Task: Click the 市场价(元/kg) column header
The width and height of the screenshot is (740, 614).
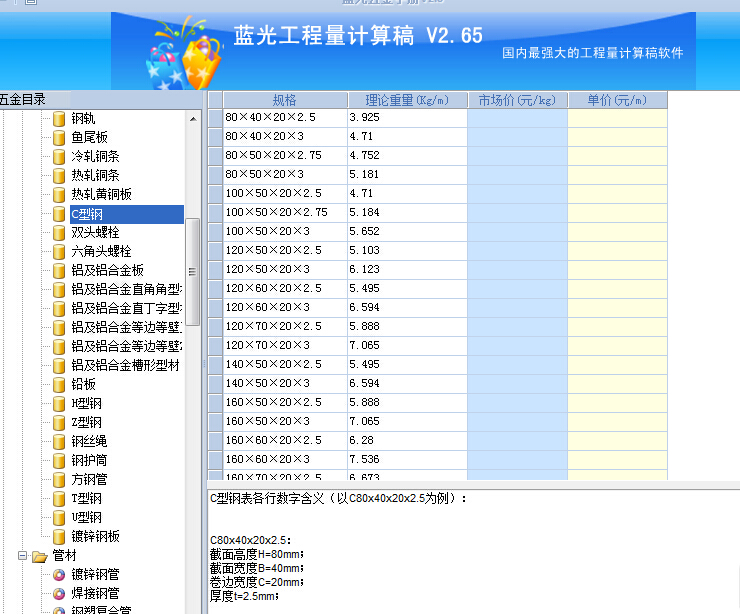Action: (x=517, y=100)
